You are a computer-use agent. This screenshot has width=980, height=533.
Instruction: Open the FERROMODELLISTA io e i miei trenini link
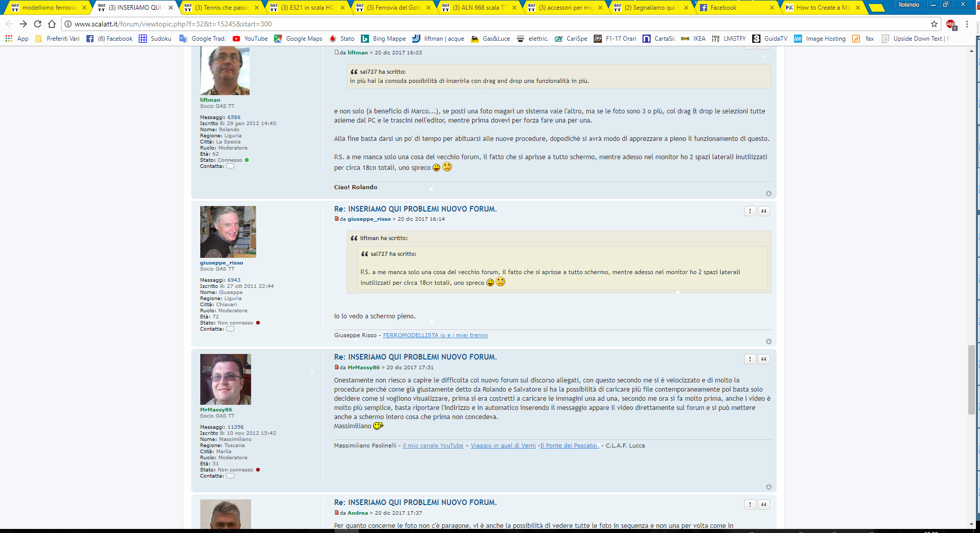pyautogui.click(x=435, y=335)
